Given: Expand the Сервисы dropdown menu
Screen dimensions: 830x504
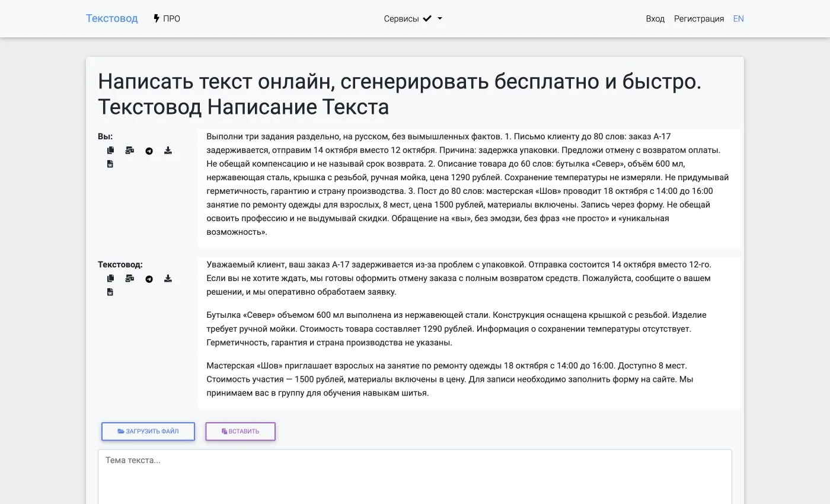Looking at the screenshot, I should click(413, 18).
